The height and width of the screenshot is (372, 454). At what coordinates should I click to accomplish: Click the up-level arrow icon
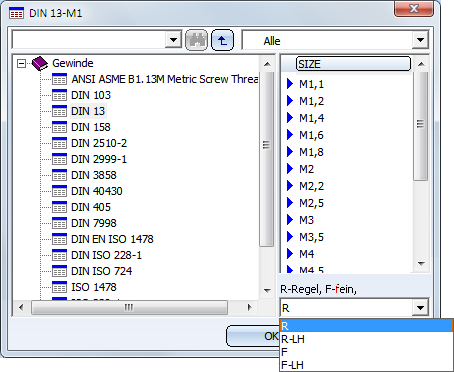[222, 40]
